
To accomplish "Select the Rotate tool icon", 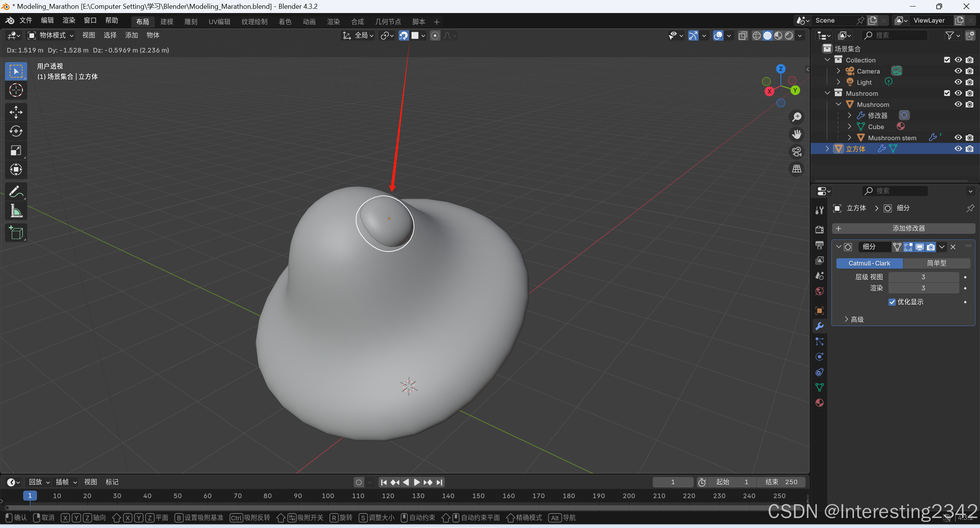I will pyautogui.click(x=16, y=131).
